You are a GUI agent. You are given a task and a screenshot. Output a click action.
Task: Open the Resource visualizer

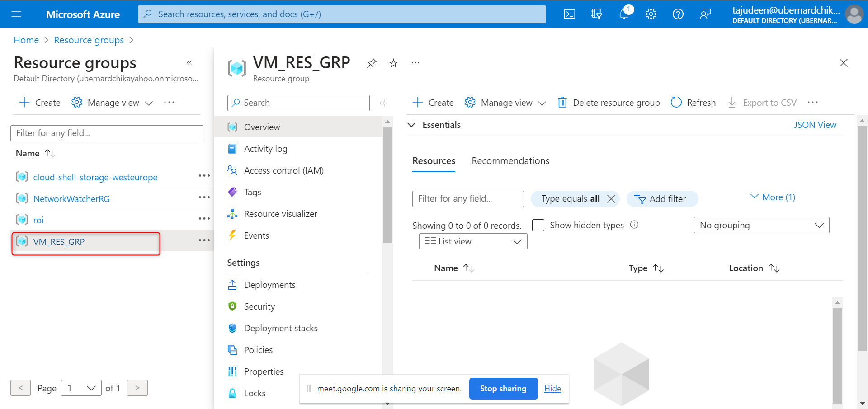pyautogui.click(x=280, y=213)
